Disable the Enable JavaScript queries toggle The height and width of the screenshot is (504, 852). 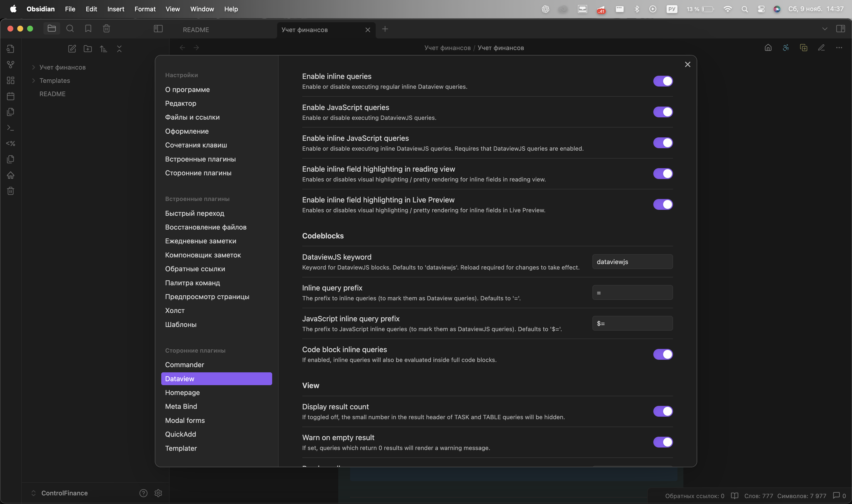(x=662, y=112)
